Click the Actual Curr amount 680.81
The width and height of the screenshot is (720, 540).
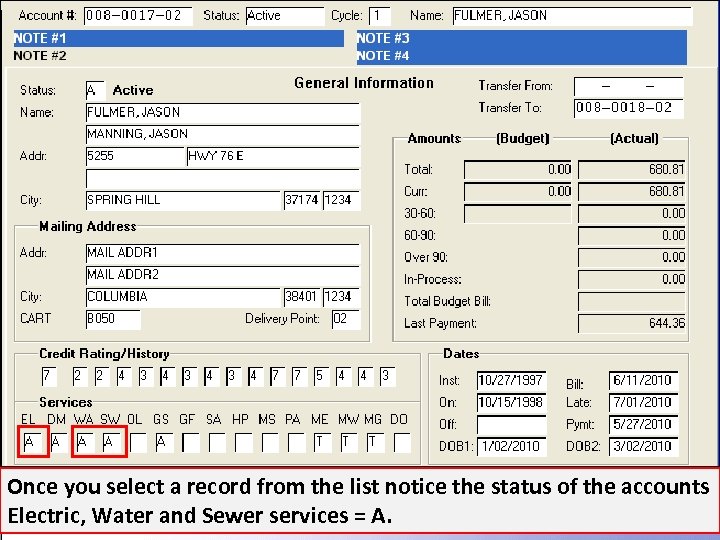click(631, 192)
